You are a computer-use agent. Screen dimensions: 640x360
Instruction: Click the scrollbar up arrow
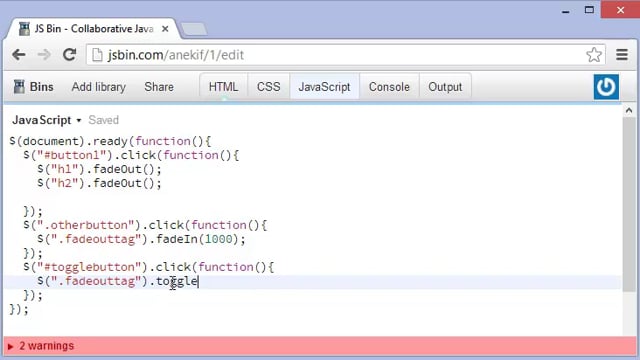pos(629,111)
